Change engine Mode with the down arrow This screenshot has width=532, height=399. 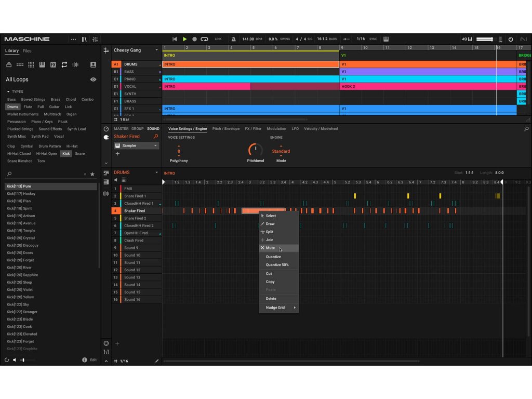point(281,156)
